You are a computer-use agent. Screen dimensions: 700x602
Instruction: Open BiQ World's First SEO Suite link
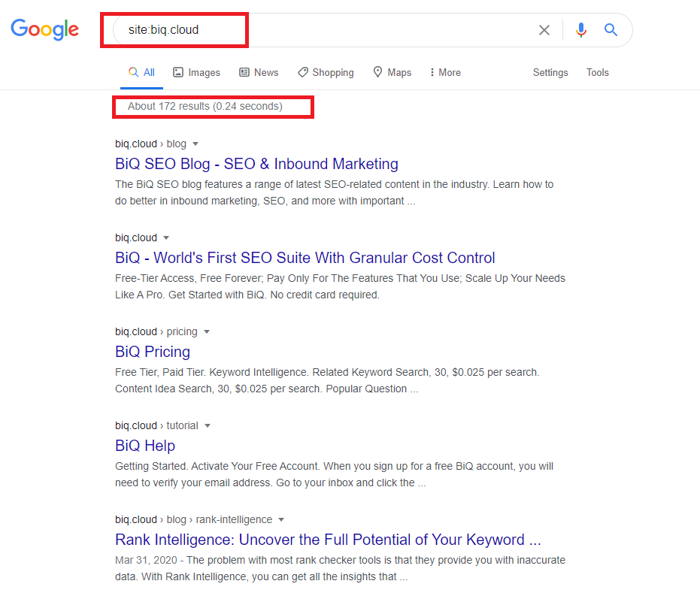[305, 258]
